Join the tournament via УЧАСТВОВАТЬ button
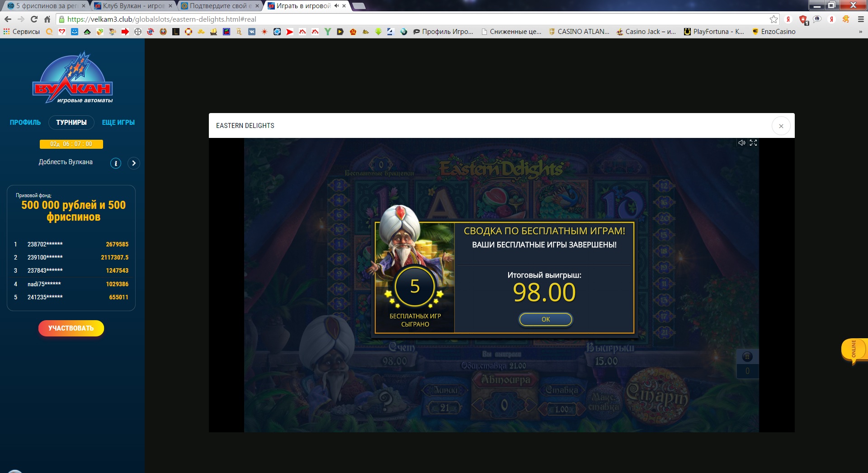The image size is (868, 473). (x=71, y=328)
